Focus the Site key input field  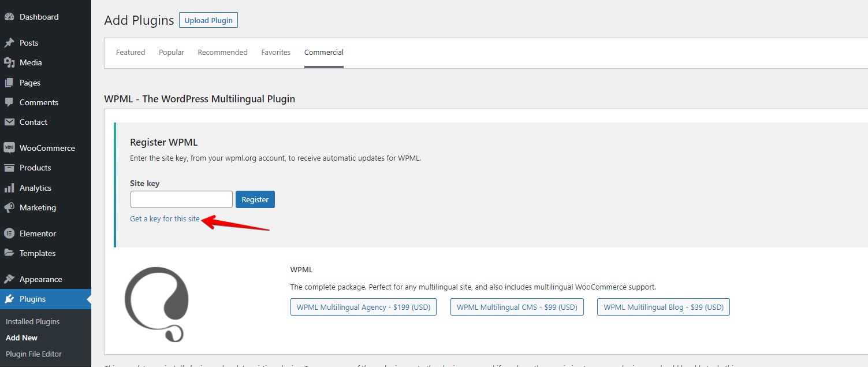(181, 199)
